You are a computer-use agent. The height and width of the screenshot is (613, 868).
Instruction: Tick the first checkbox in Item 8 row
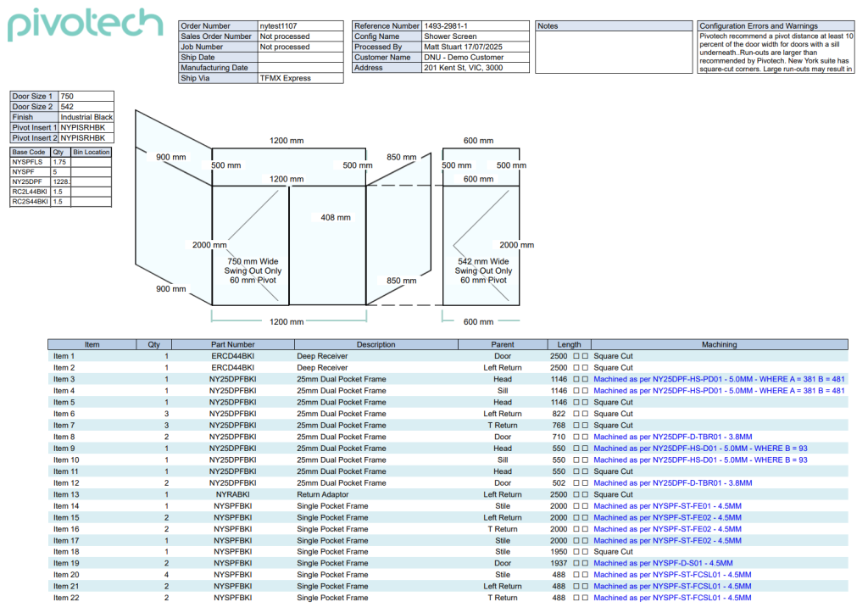(576, 437)
